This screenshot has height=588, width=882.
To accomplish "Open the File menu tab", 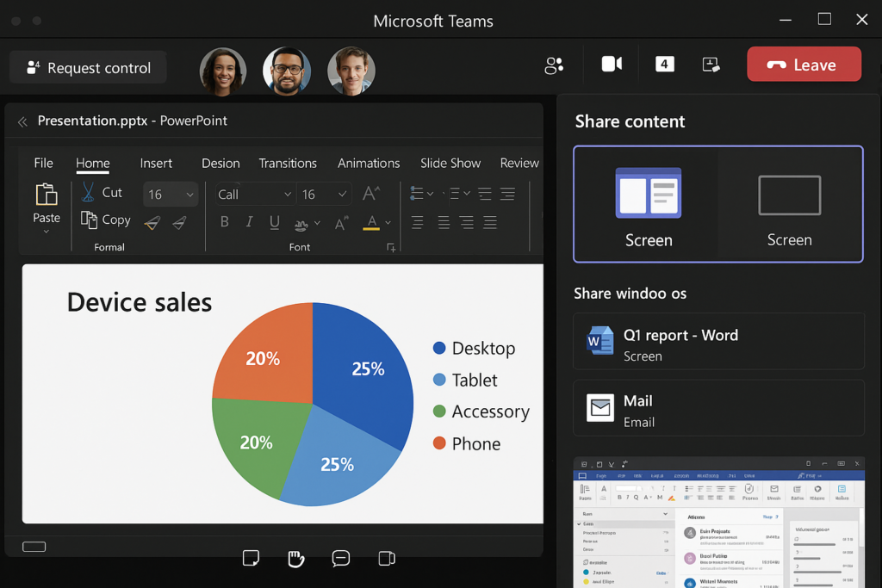I will pos(43,163).
